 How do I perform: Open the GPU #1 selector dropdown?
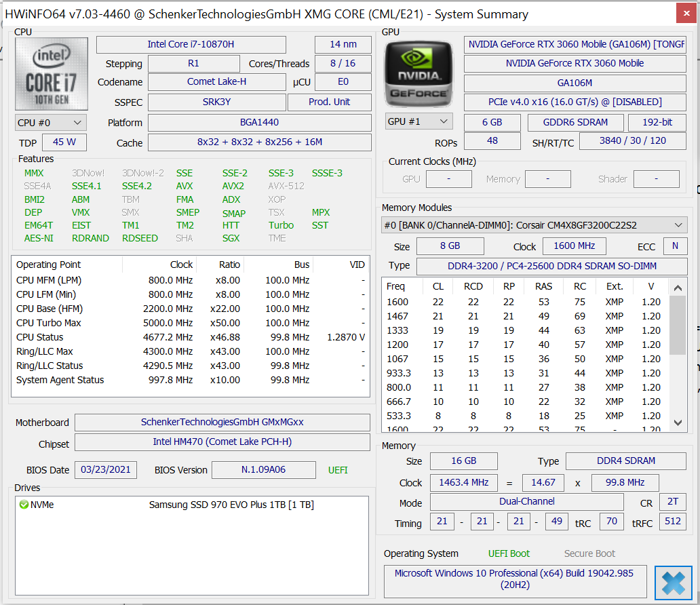[x=419, y=121]
